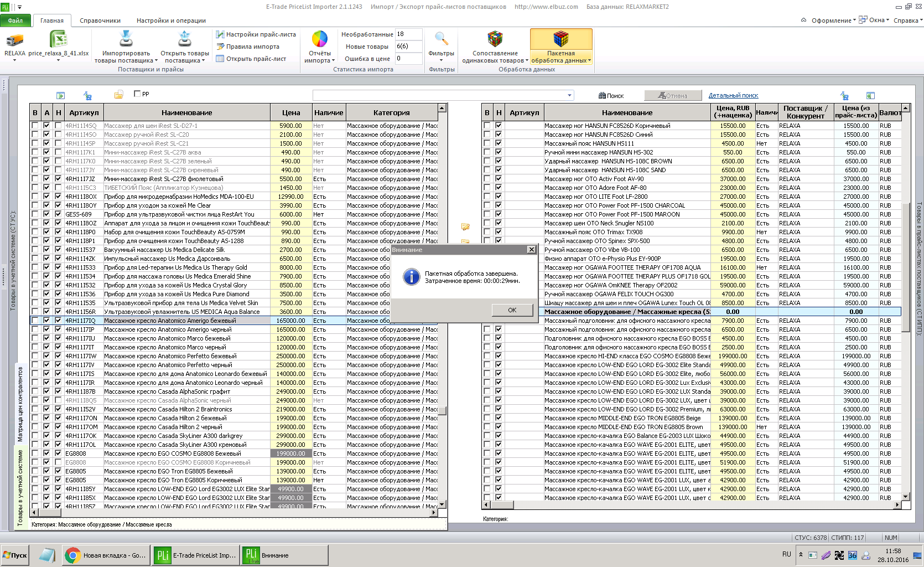Expand 'Окна' dropdown menu

click(875, 20)
